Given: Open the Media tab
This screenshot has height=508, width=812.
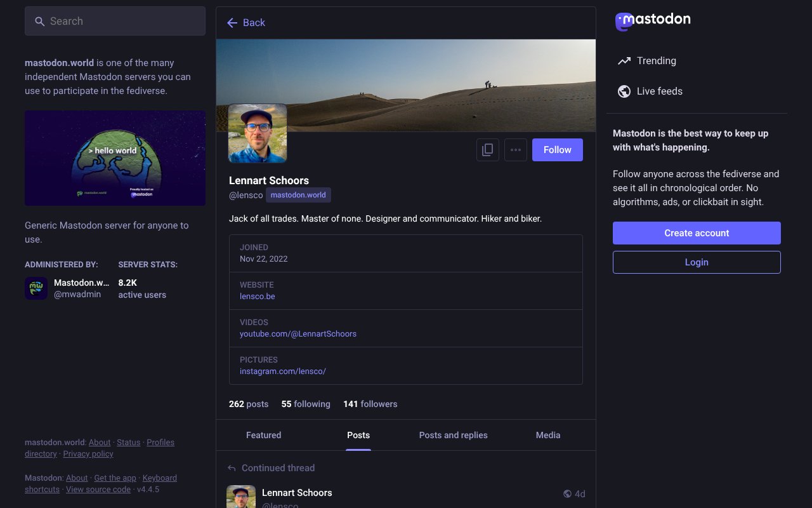Looking at the screenshot, I should pyautogui.click(x=547, y=435).
